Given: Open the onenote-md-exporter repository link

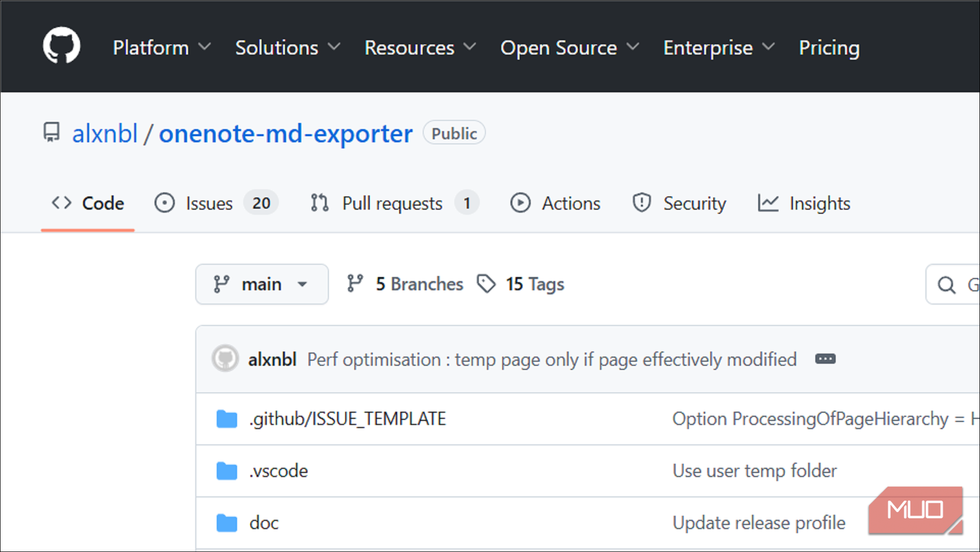Looking at the screenshot, I should (x=286, y=134).
